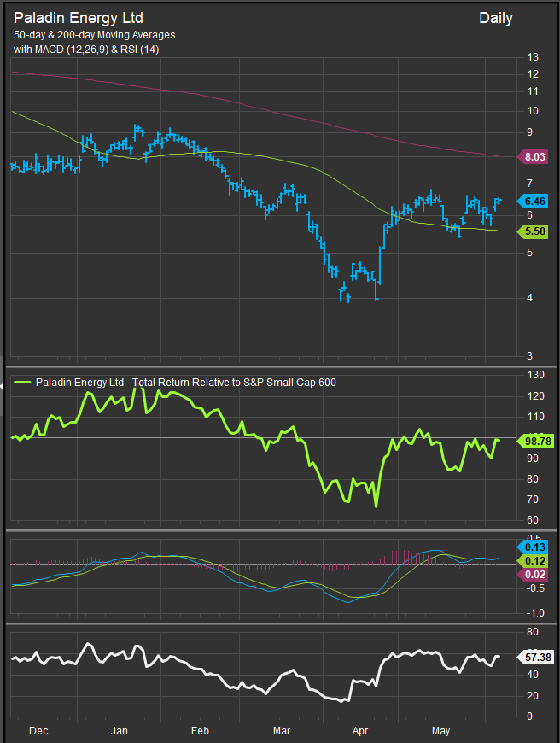
Task: Click the 10 price axis label
Action: click(533, 111)
